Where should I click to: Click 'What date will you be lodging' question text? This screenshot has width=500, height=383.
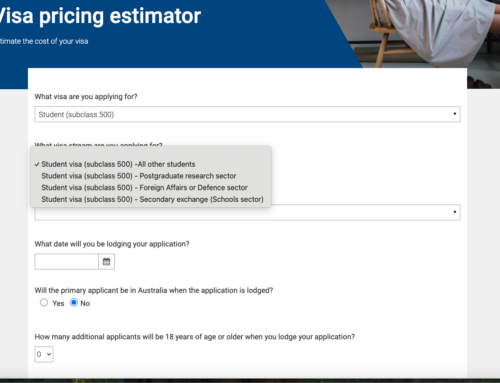point(112,244)
